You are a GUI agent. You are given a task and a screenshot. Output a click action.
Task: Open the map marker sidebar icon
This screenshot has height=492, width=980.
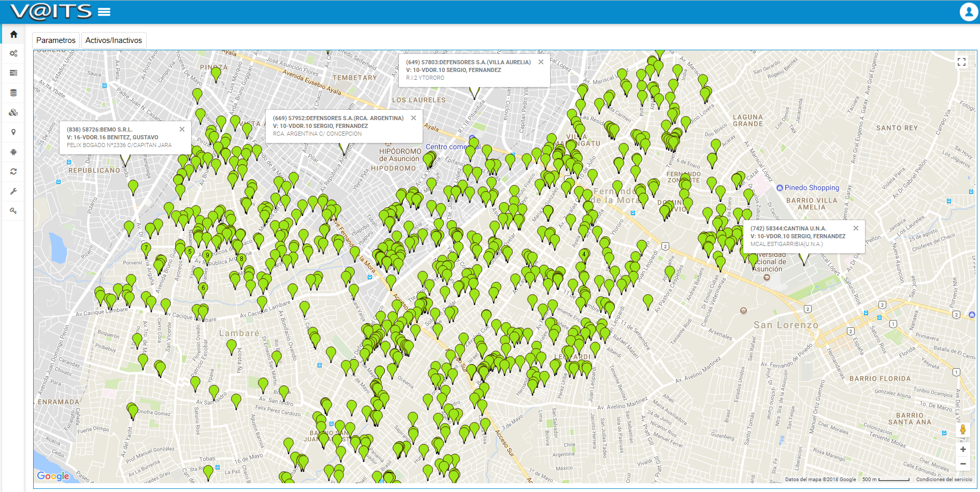click(x=13, y=132)
